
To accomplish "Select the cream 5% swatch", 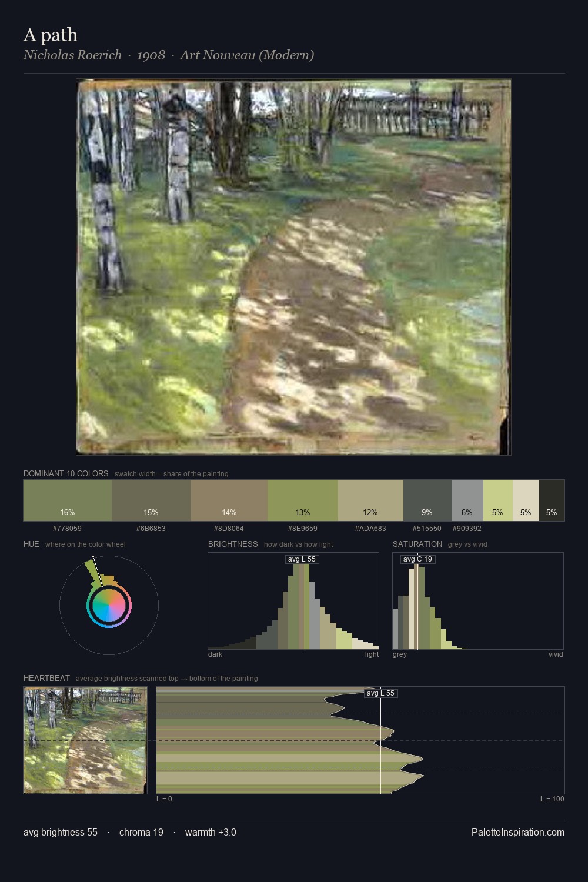I will [526, 500].
